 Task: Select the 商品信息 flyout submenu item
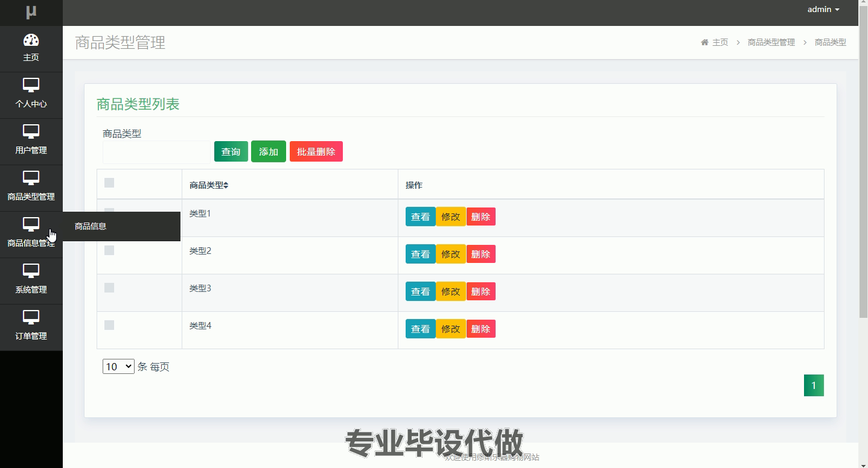[121, 226]
